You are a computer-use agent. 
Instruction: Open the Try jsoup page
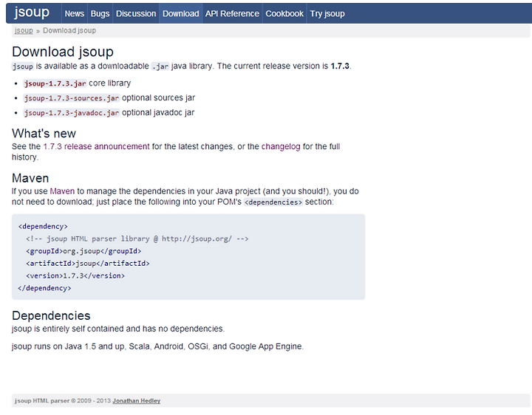point(327,13)
